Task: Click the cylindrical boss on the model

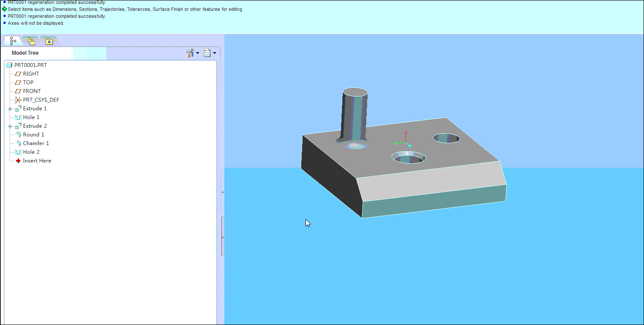Action: click(x=355, y=115)
